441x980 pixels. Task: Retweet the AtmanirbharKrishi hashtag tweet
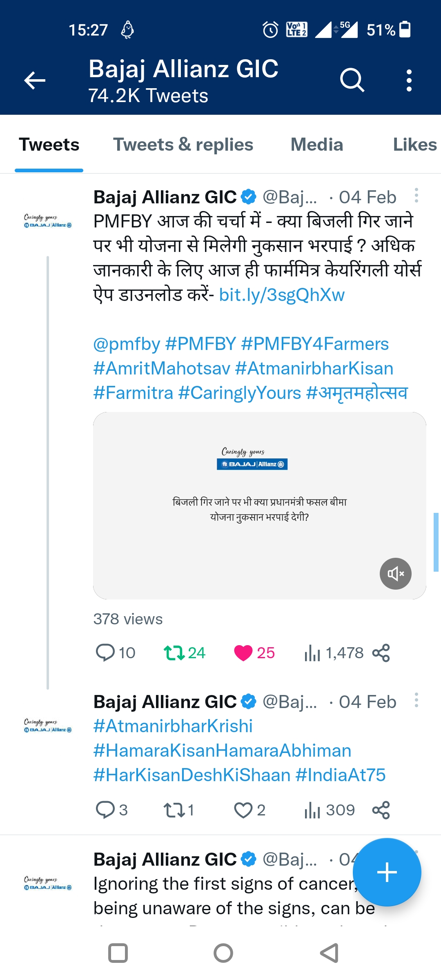(174, 810)
